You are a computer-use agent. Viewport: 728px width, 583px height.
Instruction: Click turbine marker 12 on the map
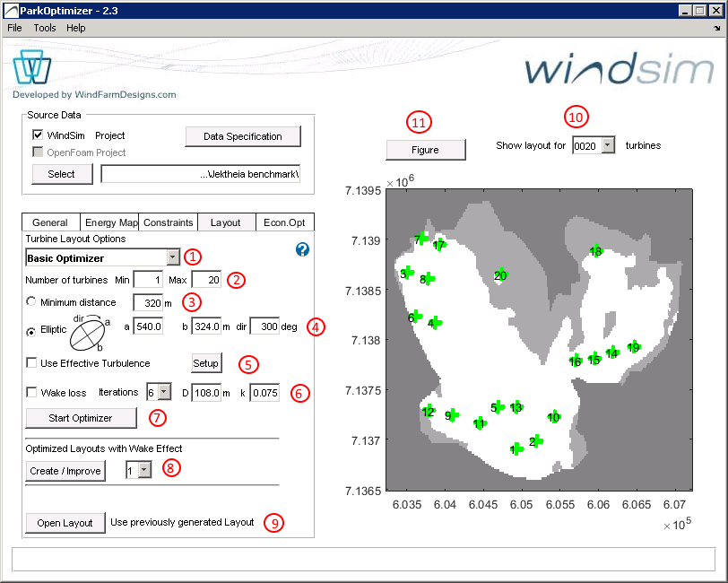pyautogui.click(x=429, y=411)
